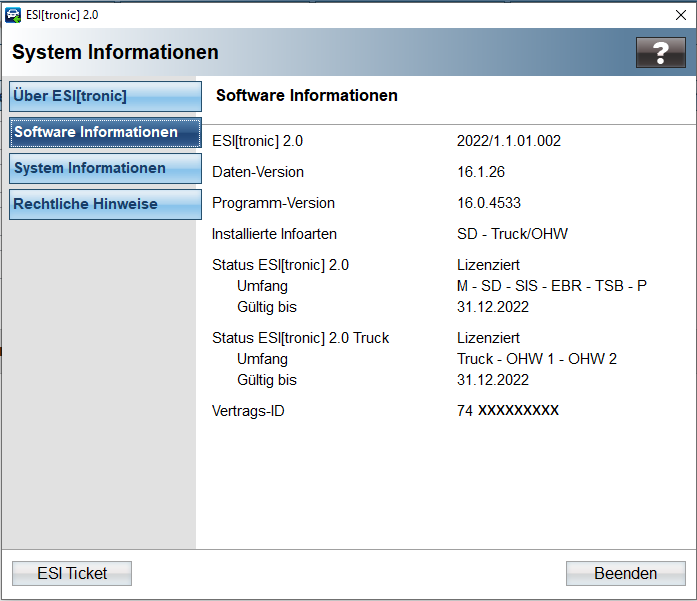Screen dimensions: 697x601
Task: Create an ESI Ticket
Action: point(72,573)
